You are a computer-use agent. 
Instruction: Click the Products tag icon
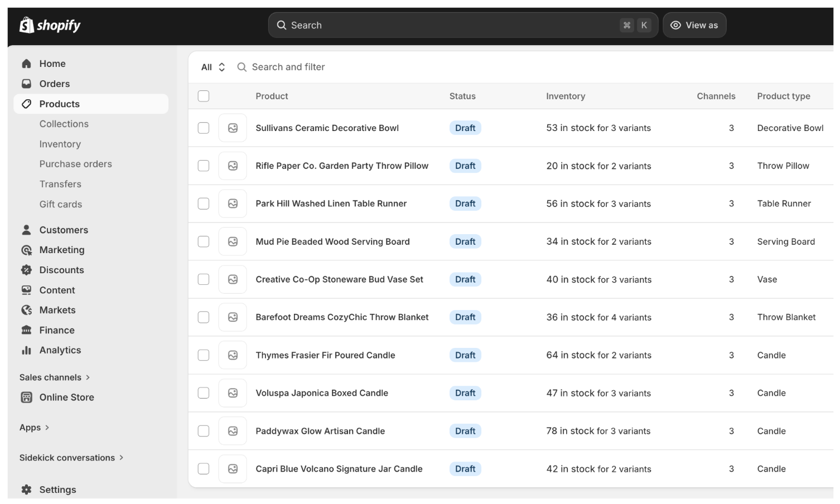tap(26, 104)
